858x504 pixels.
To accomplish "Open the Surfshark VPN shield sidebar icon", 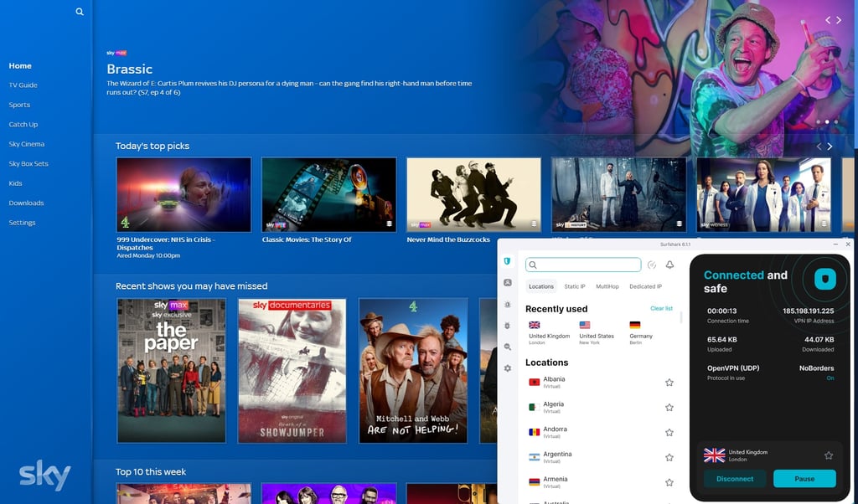I will 507,261.
